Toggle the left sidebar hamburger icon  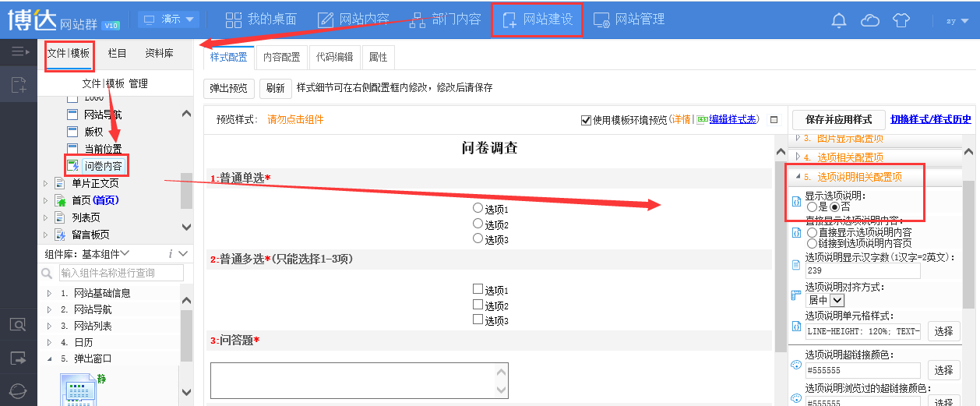point(19,52)
